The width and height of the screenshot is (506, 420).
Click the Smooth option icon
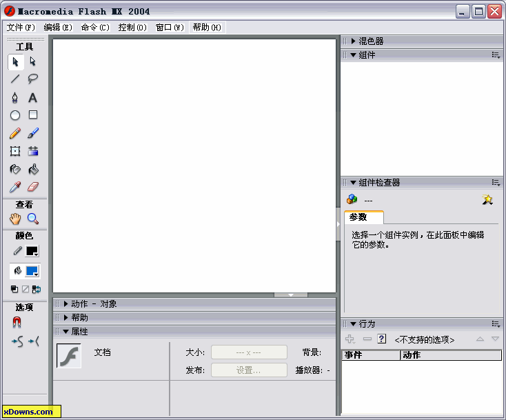[17, 341]
